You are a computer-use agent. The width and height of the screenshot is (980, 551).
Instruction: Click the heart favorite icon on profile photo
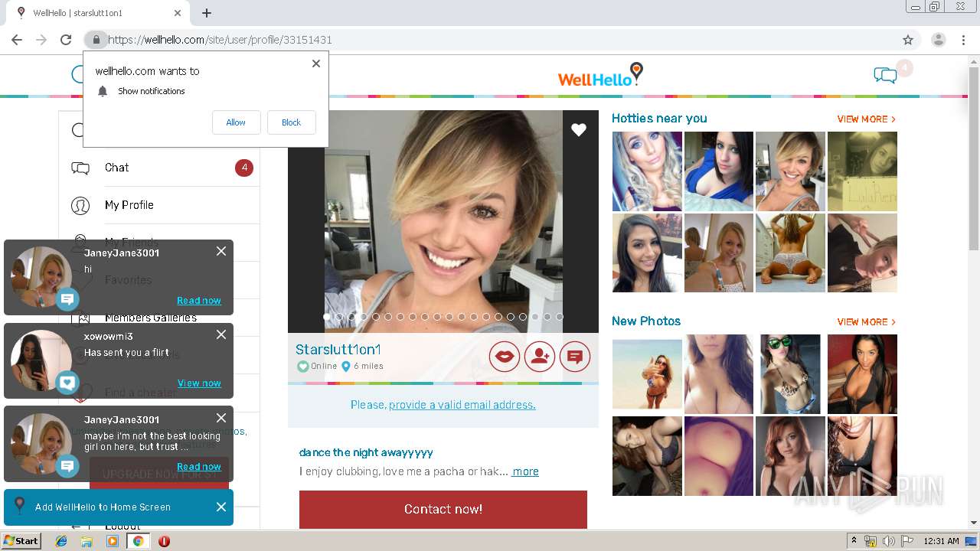pyautogui.click(x=579, y=130)
